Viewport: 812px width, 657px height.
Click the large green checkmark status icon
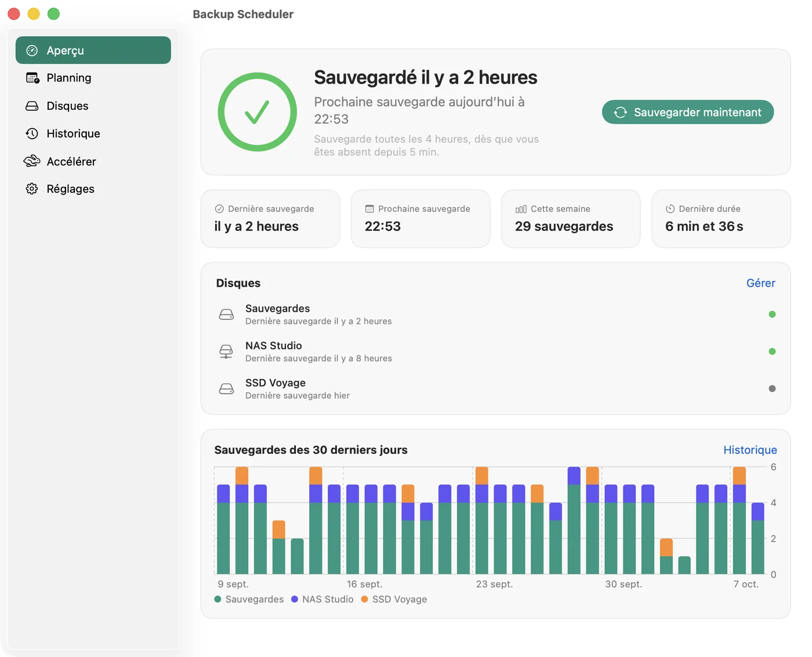[258, 112]
